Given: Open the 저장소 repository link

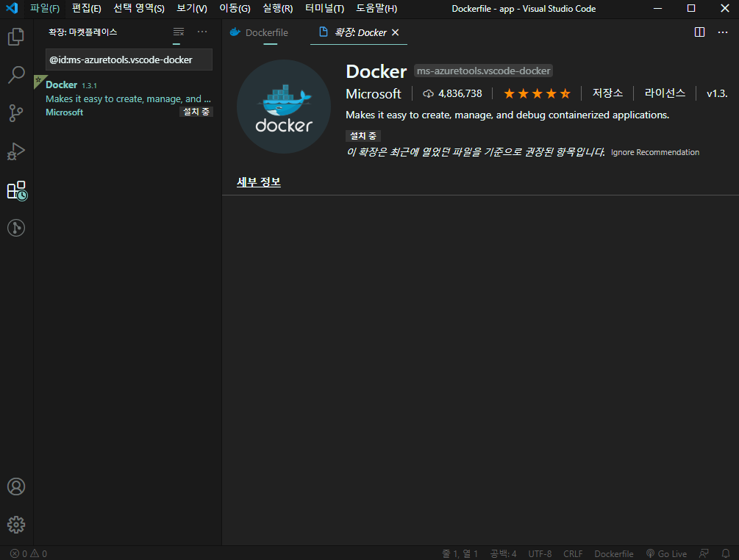Looking at the screenshot, I should (x=607, y=93).
